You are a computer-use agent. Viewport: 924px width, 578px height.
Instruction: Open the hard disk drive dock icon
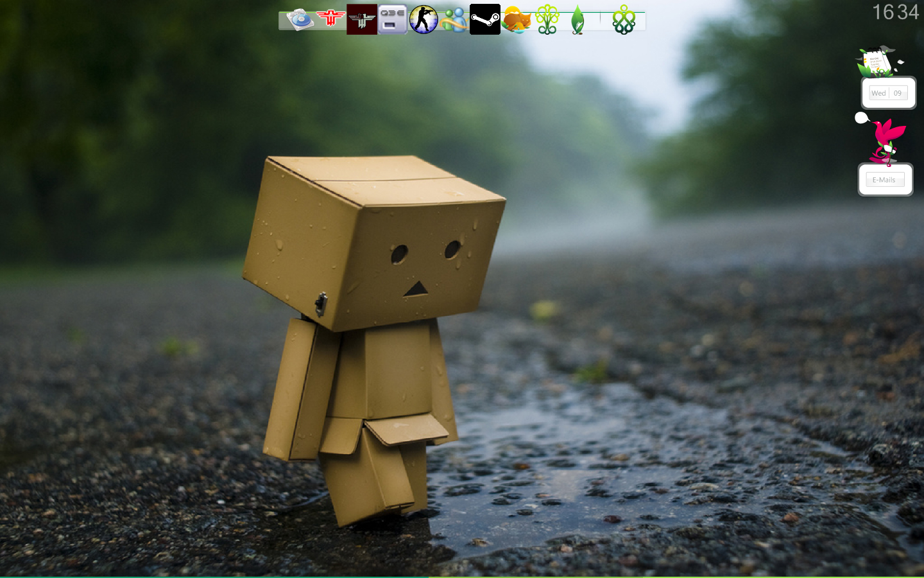coord(300,19)
